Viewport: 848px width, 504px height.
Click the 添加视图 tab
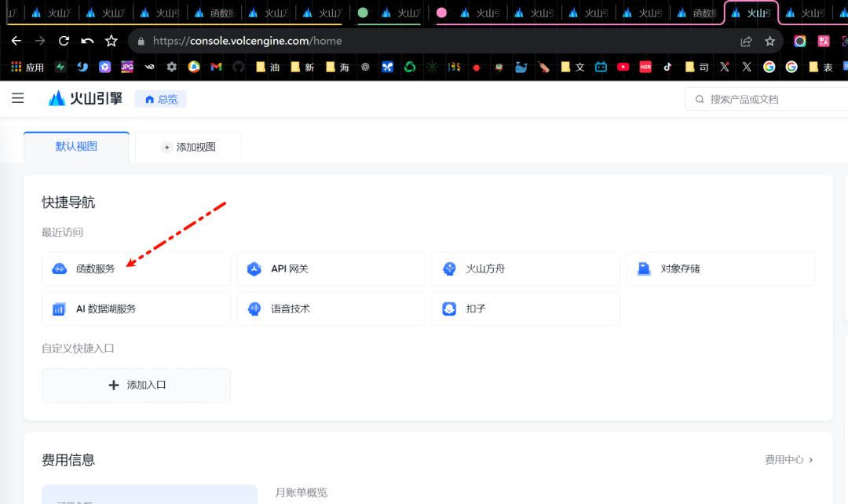(x=188, y=147)
